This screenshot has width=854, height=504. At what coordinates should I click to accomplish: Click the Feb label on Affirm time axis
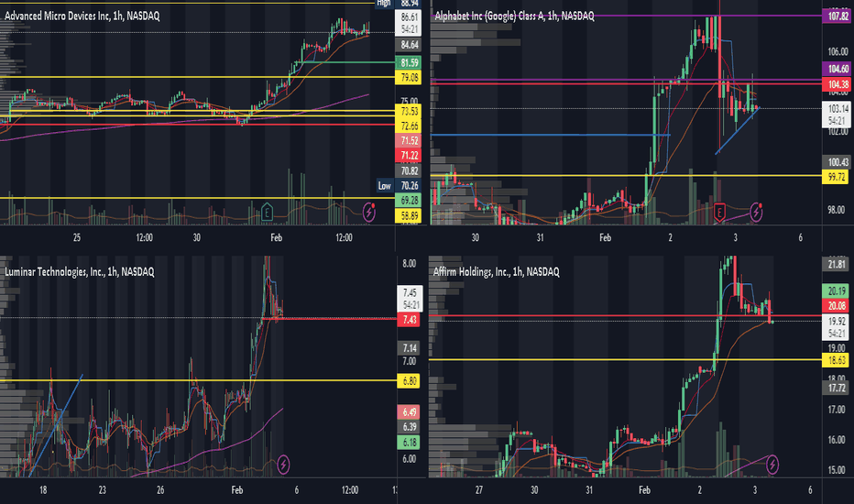tap(644, 490)
